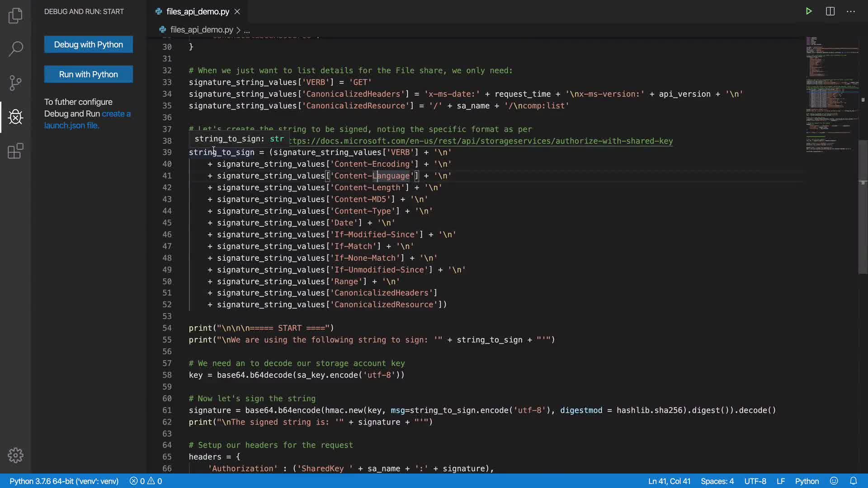Select the files_api_demo.py editor tab

198,11
